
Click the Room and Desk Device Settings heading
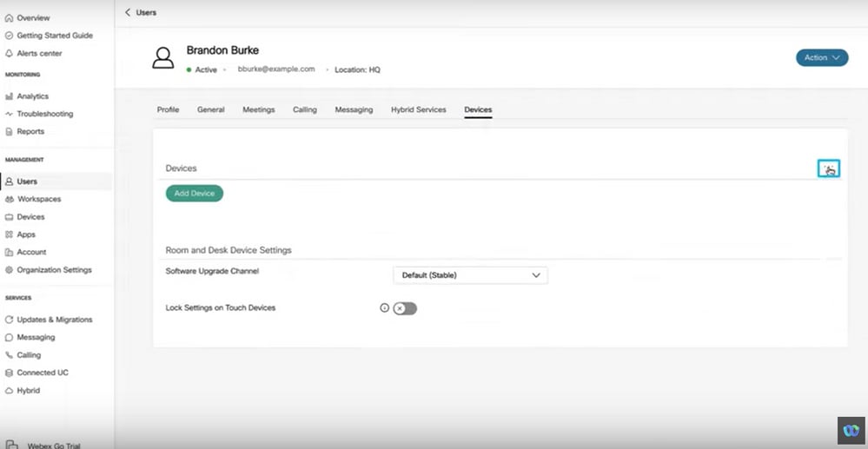[x=229, y=250]
